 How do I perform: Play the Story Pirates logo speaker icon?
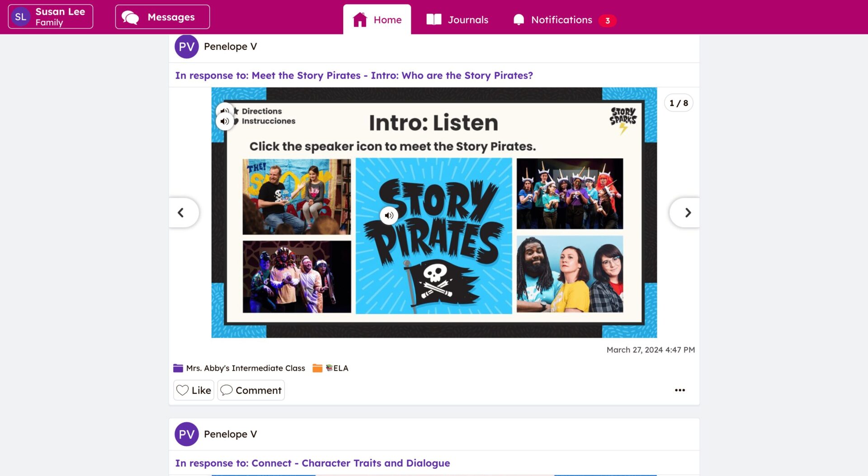389,215
